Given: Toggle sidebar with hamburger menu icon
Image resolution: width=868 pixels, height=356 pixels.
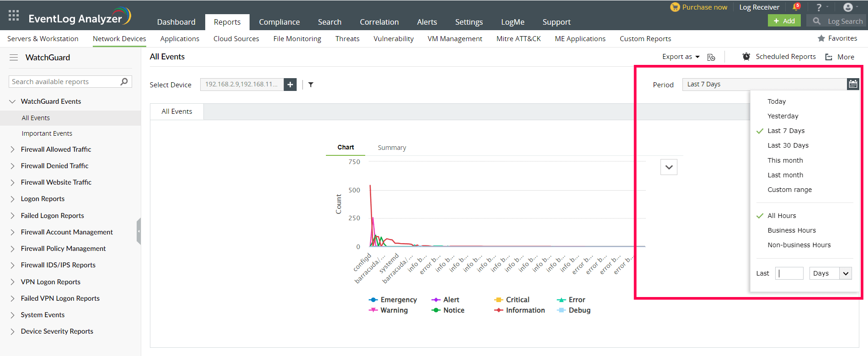Looking at the screenshot, I should coord(14,58).
